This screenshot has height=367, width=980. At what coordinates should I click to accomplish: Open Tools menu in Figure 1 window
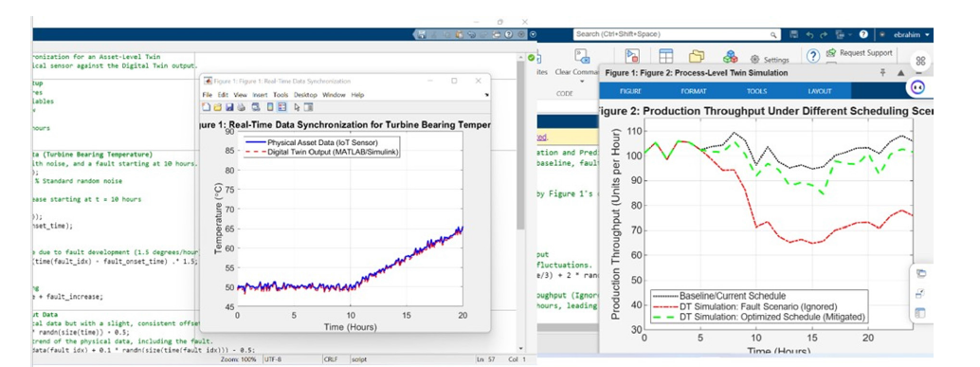point(281,95)
